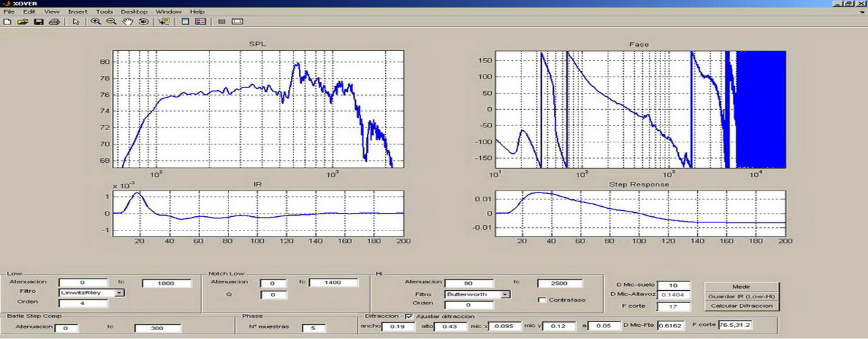This screenshot has height=339, width=868.
Task: Click the Bafle Step Comp Atenuacion field
Action: point(66,328)
